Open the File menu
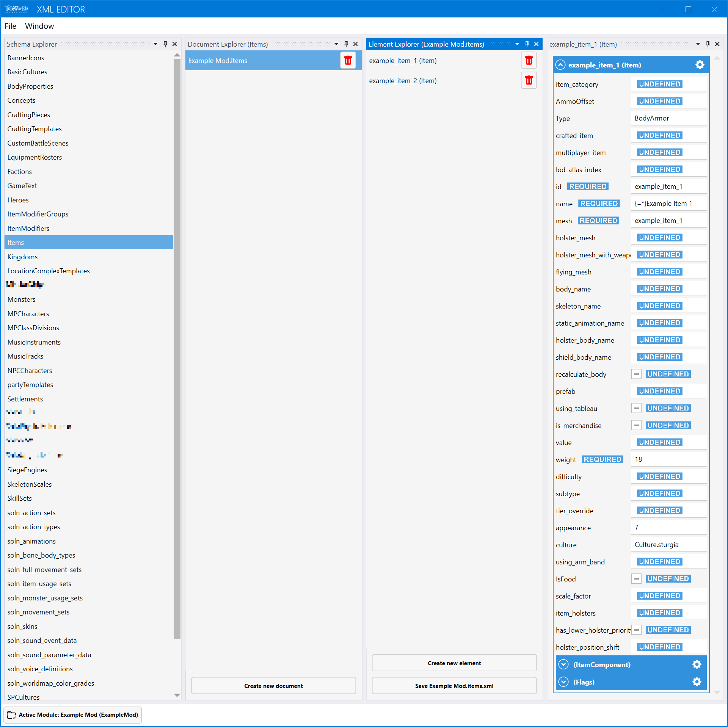Image resolution: width=728 pixels, height=727 pixels. pyautogui.click(x=10, y=26)
